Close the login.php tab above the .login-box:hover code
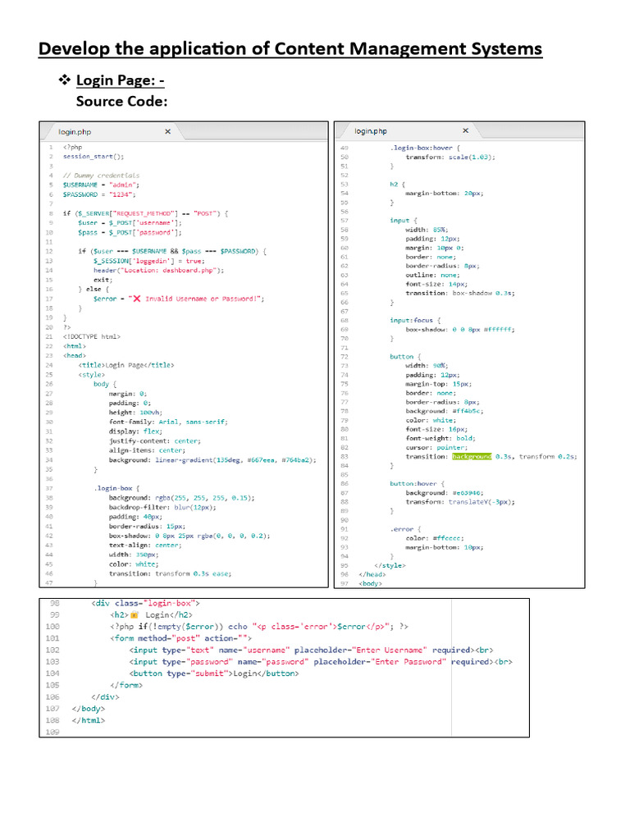Screen dimensions: 630x840 click(x=466, y=130)
